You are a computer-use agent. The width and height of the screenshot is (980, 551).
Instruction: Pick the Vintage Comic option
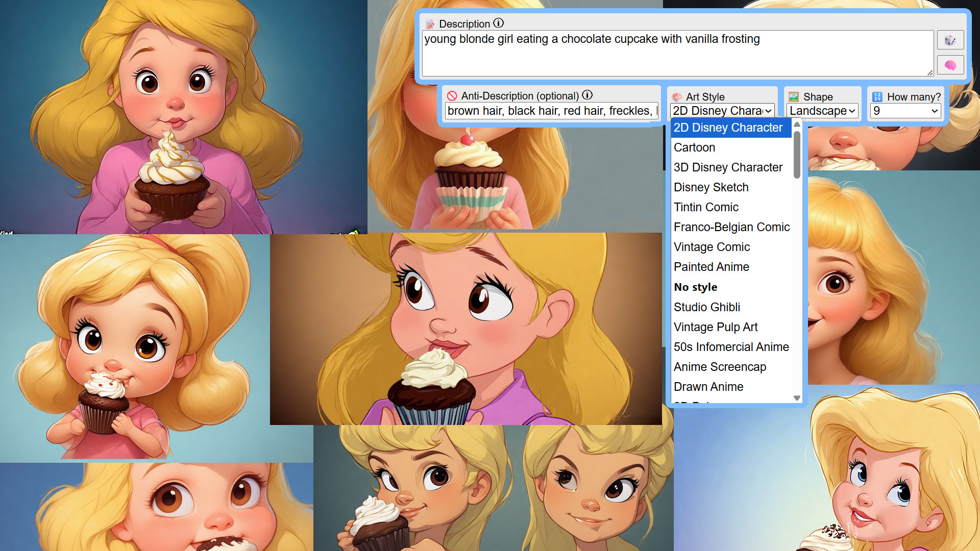(731, 247)
